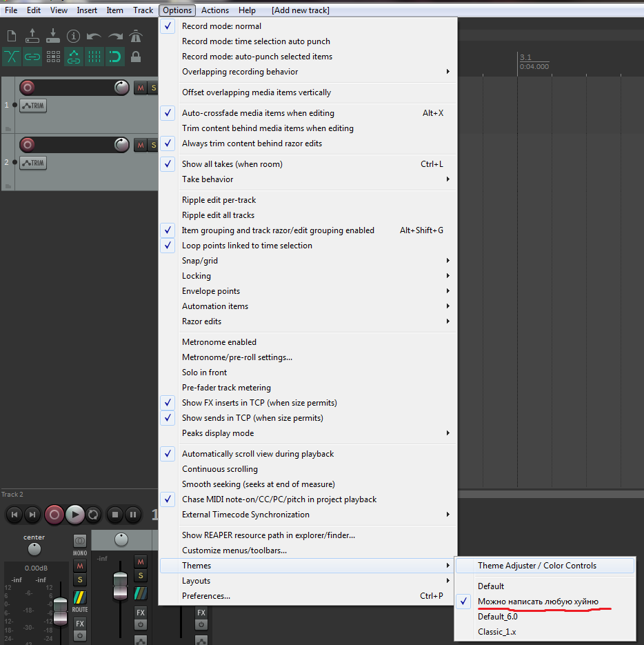Image resolution: width=644 pixels, height=645 pixels.
Task: Toggle the transport Repeat button
Action: [93, 515]
